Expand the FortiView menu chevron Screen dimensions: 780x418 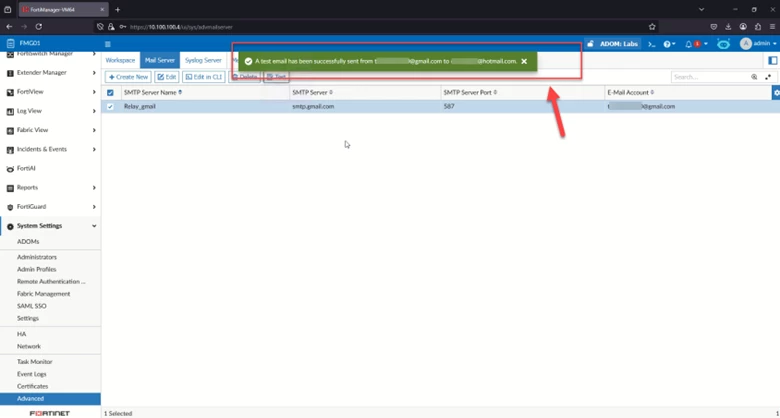click(x=94, y=92)
